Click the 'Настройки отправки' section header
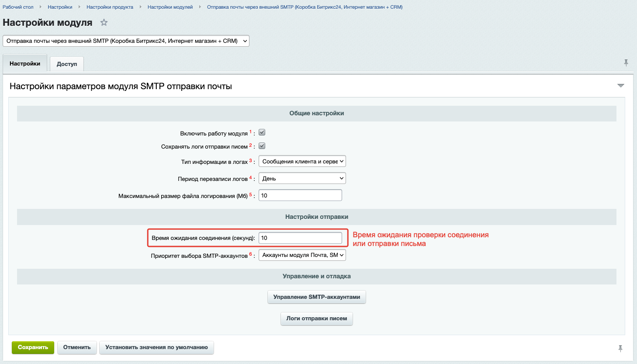Image resolution: width=637 pixels, height=364 pixels. pos(317,217)
